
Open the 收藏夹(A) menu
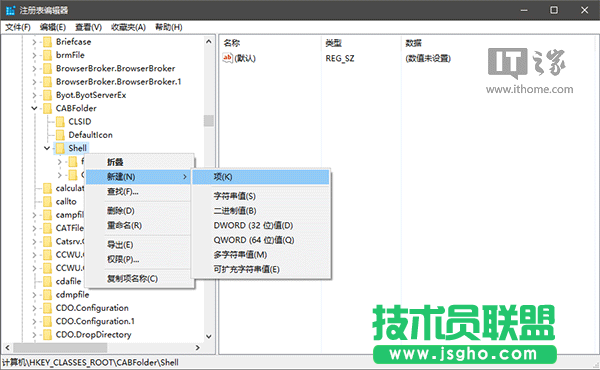[x=129, y=27]
